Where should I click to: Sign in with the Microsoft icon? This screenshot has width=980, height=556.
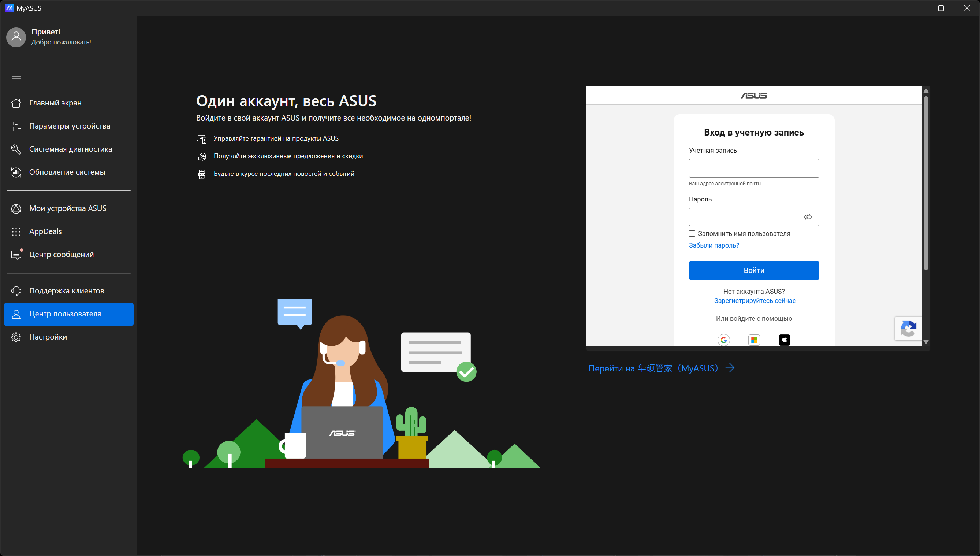pos(754,340)
